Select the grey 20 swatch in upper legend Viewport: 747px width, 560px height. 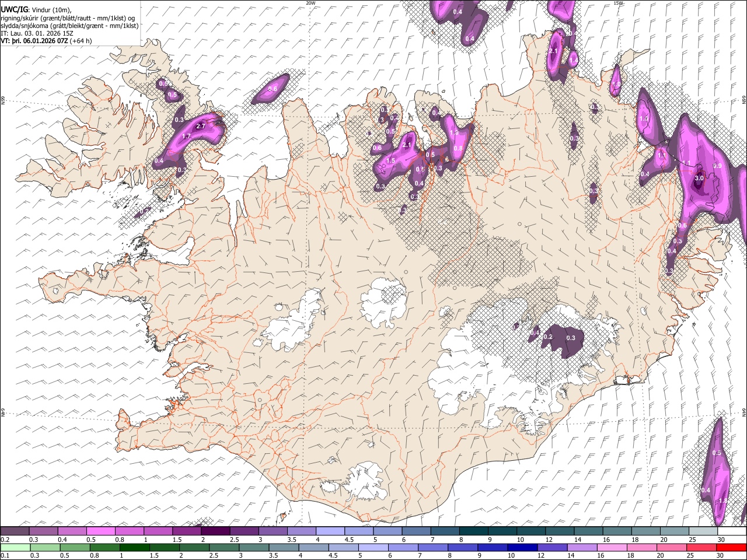[x=675, y=531]
